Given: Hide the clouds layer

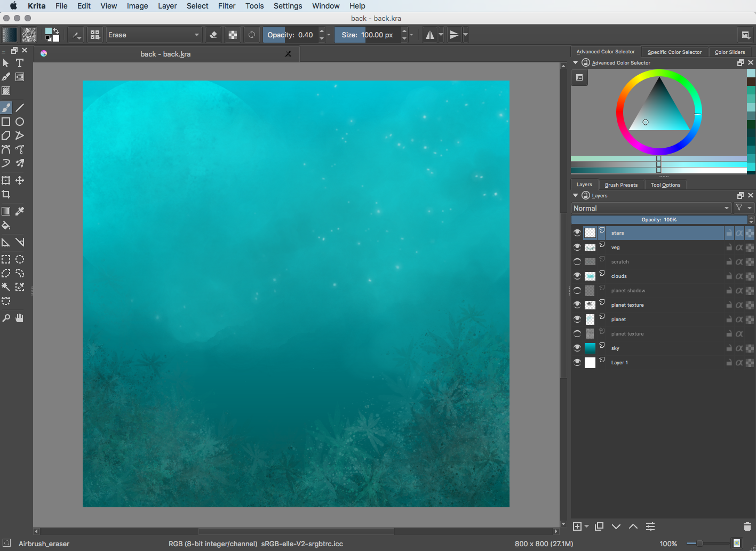Looking at the screenshot, I should pyautogui.click(x=577, y=276).
